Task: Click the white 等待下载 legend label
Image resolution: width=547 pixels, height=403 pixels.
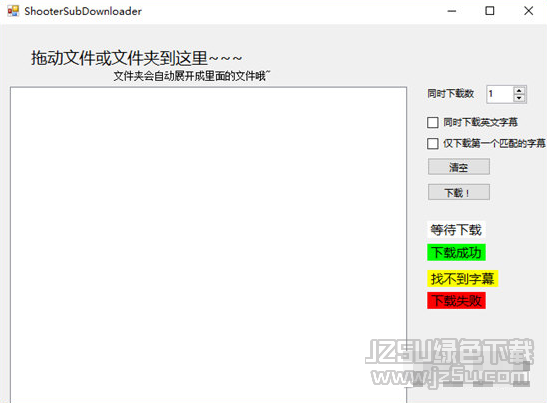Action: [456, 230]
